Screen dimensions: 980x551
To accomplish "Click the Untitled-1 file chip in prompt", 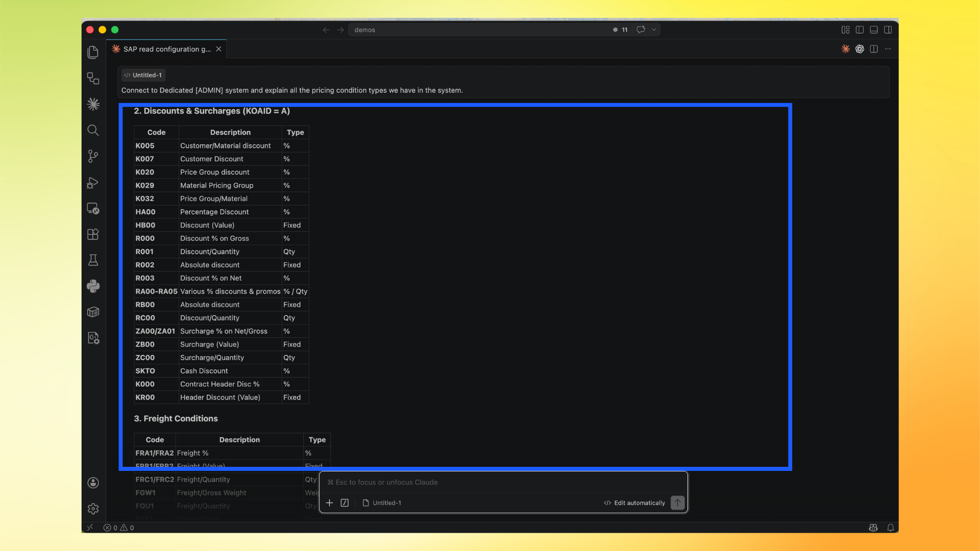I will (143, 75).
